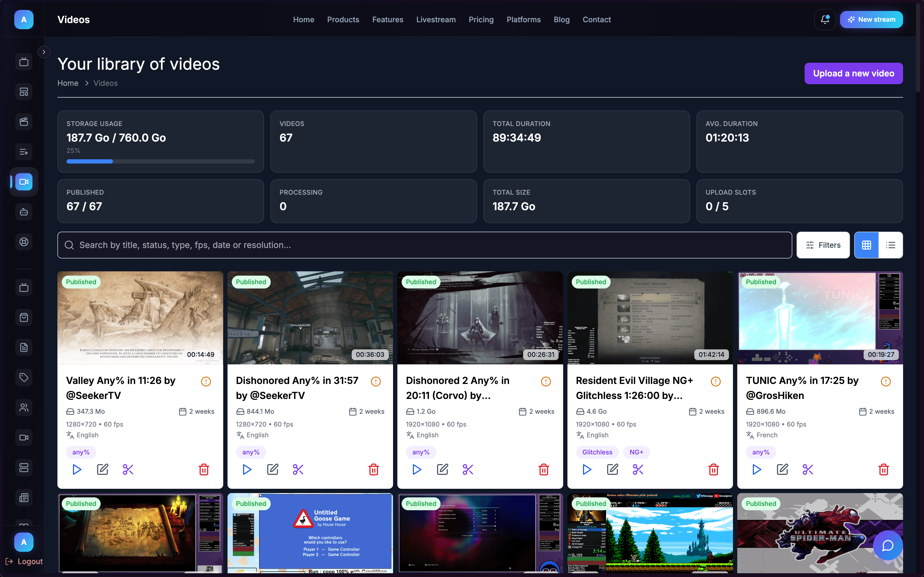Edit the Resident Evil Village video
Screen dimensions: 924x577
613,469
